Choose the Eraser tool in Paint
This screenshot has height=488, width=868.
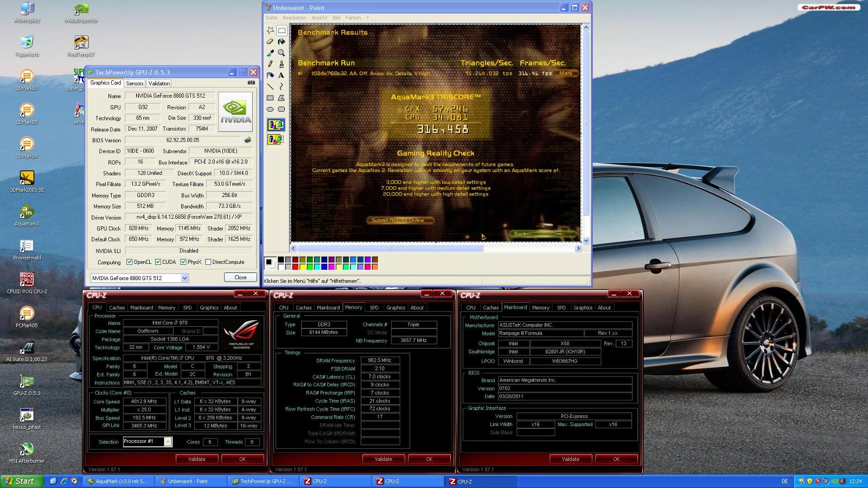pos(270,42)
